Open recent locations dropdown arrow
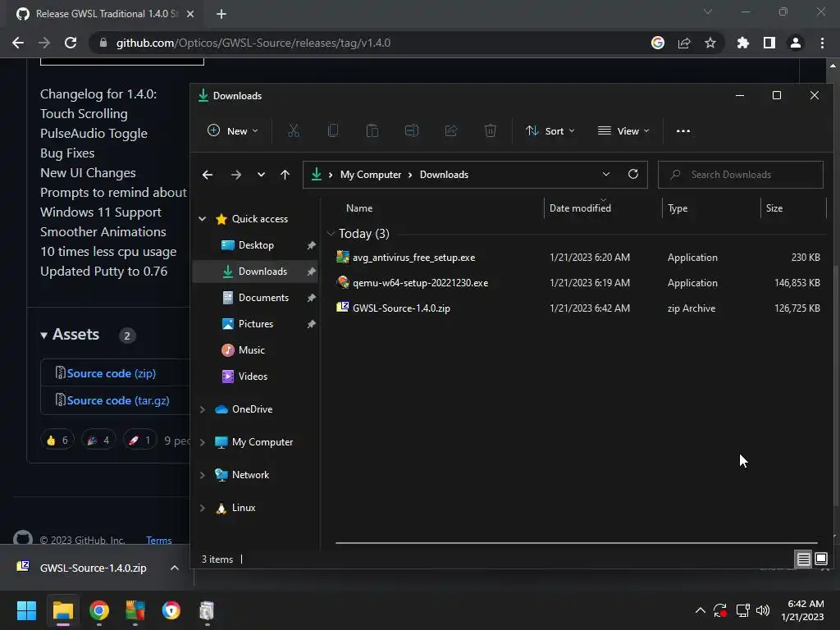The width and height of the screenshot is (840, 630). (x=261, y=175)
